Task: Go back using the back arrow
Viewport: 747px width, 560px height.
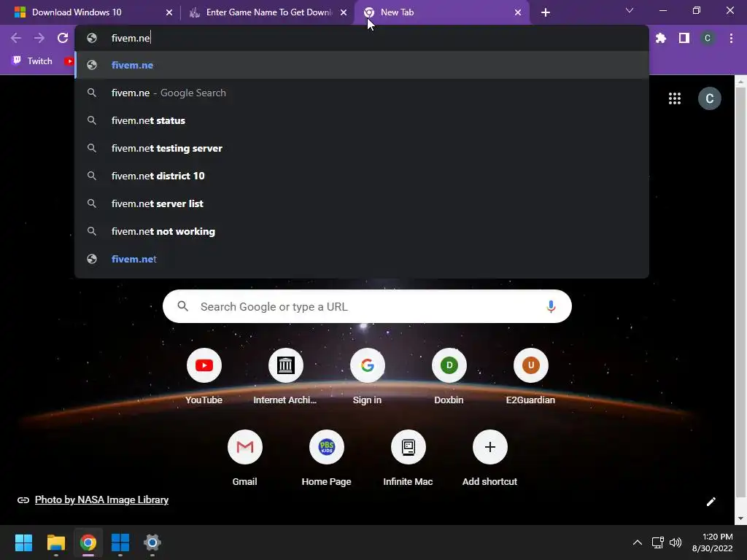Action: pyautogui.click(x=16, y=38)
